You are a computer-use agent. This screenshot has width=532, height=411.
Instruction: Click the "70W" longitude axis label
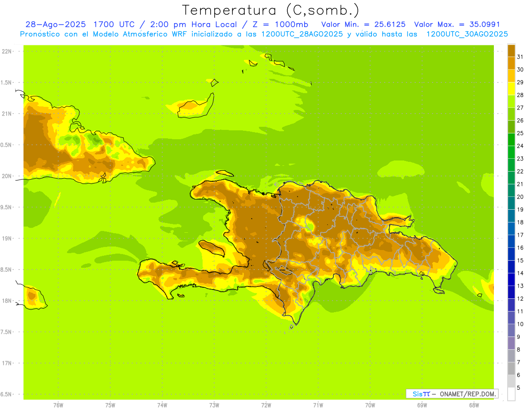click(x=370, y=405)
